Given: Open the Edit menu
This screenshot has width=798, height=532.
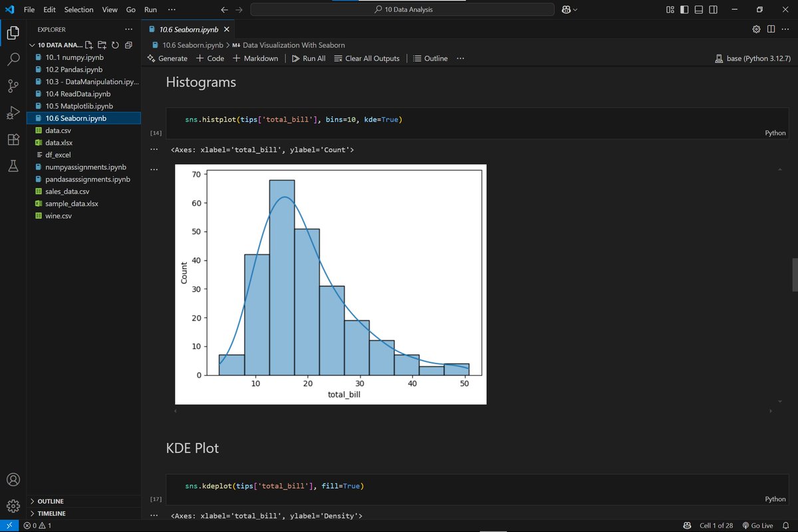Looking at the screenshot, I should pos(51,10).
